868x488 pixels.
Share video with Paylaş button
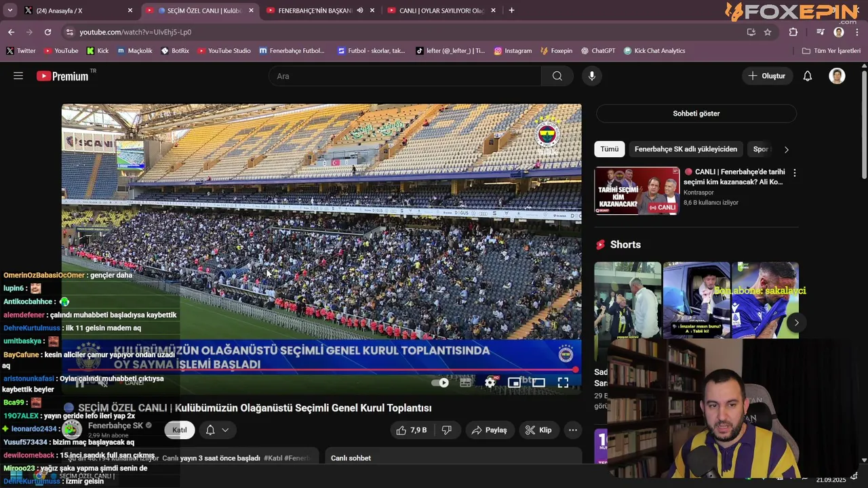pos(489,430)
